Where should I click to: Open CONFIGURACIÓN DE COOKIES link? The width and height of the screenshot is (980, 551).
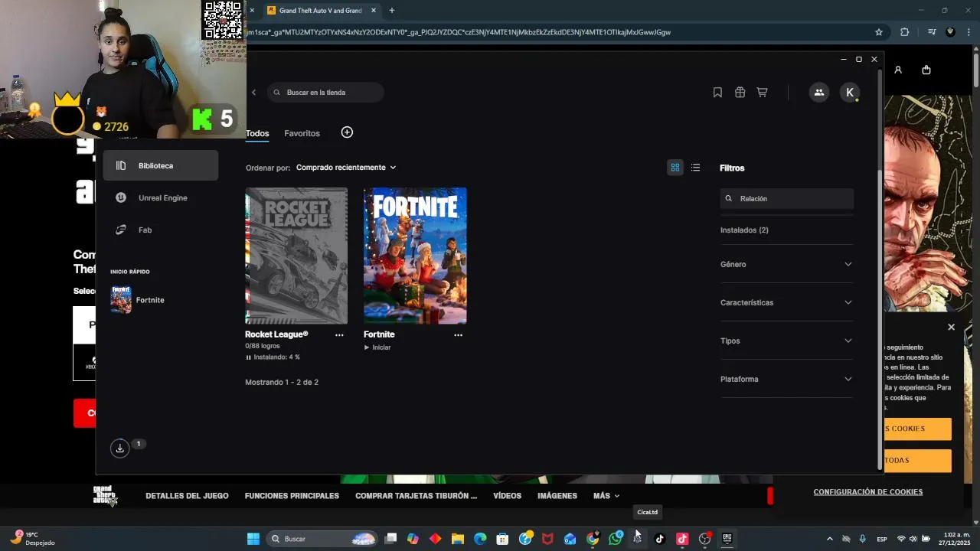[868, 492]
